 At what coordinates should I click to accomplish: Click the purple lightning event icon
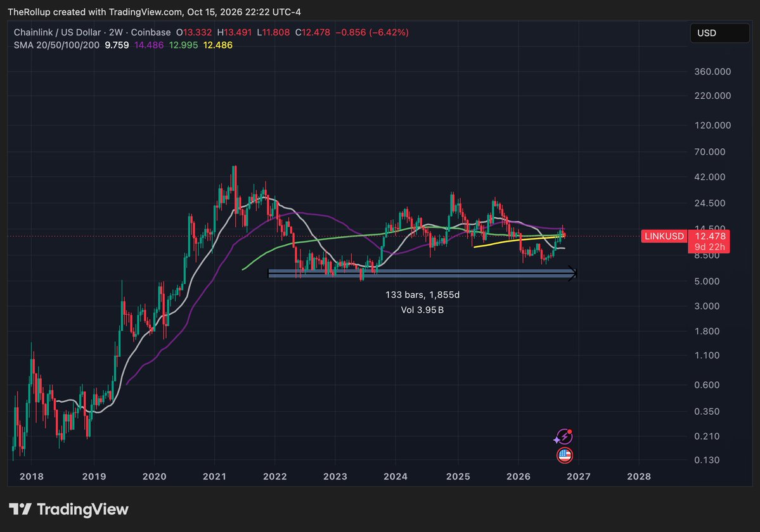564,437
